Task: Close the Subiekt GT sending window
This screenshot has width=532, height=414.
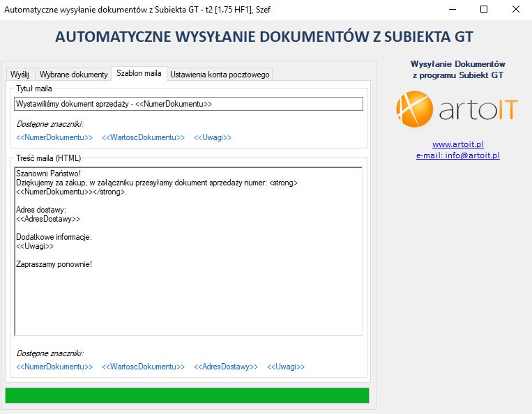Action: [x=515, y=10]
